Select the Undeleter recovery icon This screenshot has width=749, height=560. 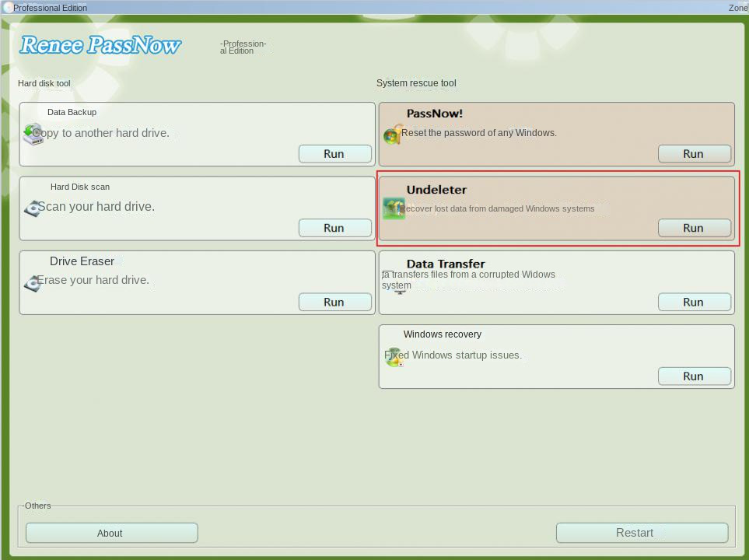point(394,208)
